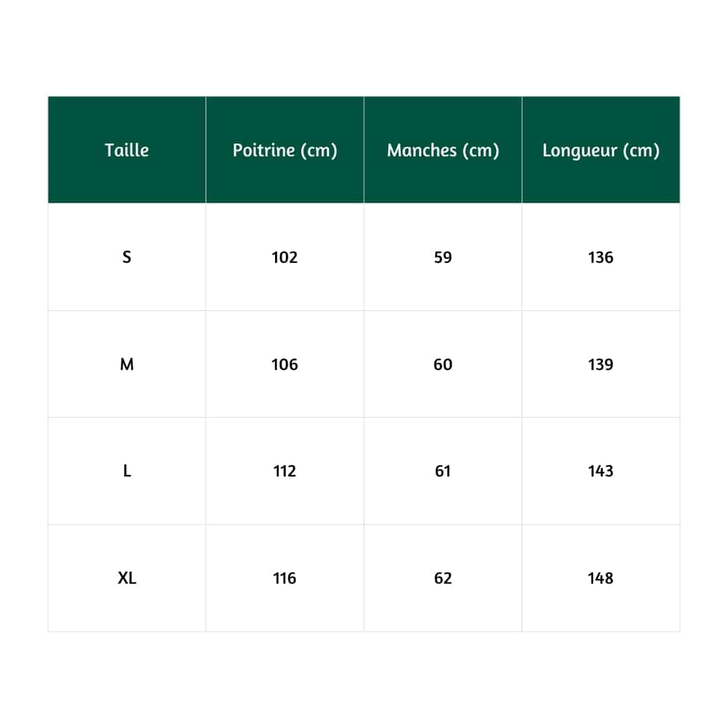The height and width of the screenshot is (728, 728).
Task: Click the Manches (cm) column header
Action: (x=443, y=150)
